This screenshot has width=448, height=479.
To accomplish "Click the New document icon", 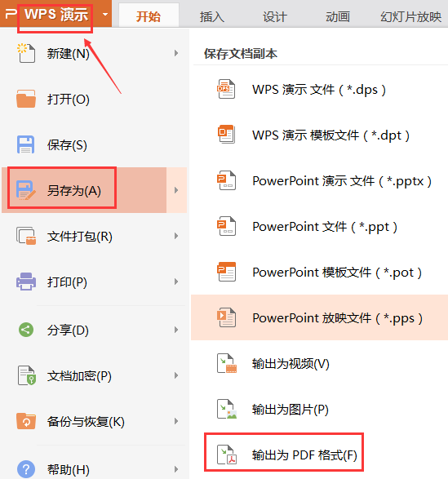I will point(26,53).
